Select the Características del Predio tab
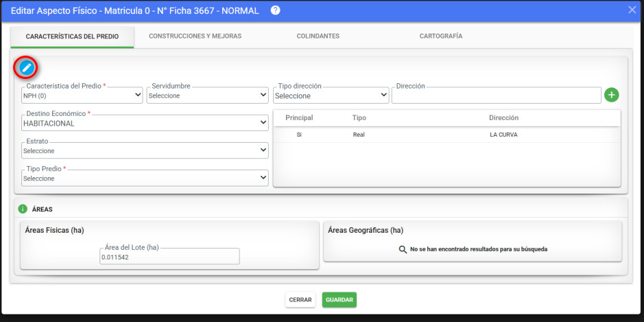Screen dimensions: 644x322 point(72,36)
